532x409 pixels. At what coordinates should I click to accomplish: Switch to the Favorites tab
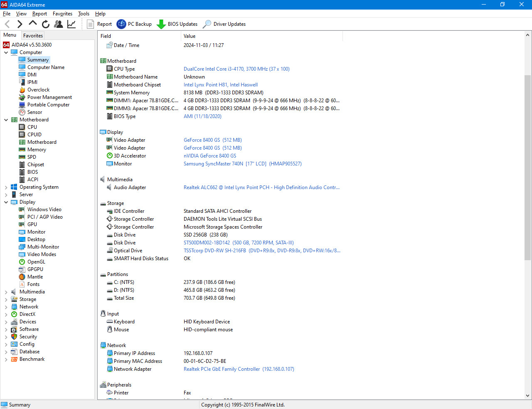33,36
